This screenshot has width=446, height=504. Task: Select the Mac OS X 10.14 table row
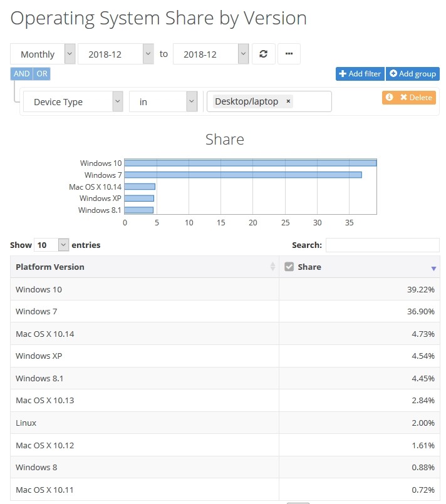coord(225,334)
